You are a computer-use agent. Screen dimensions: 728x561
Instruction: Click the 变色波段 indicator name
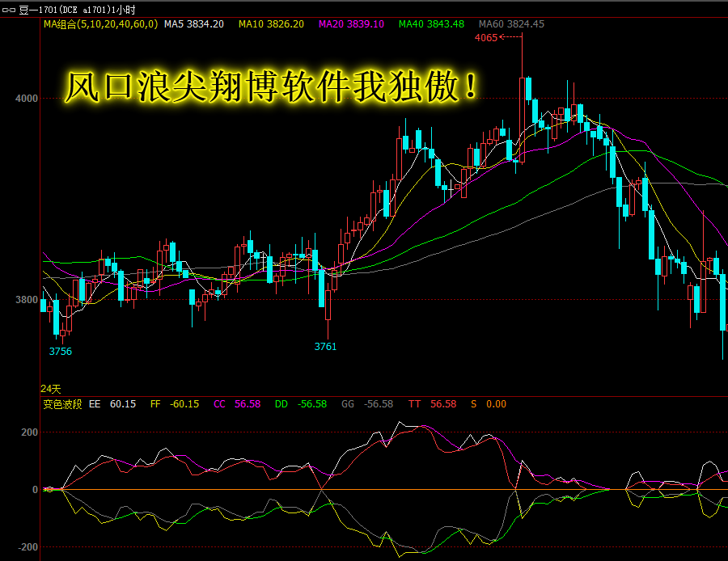click(x=62, y=404)
